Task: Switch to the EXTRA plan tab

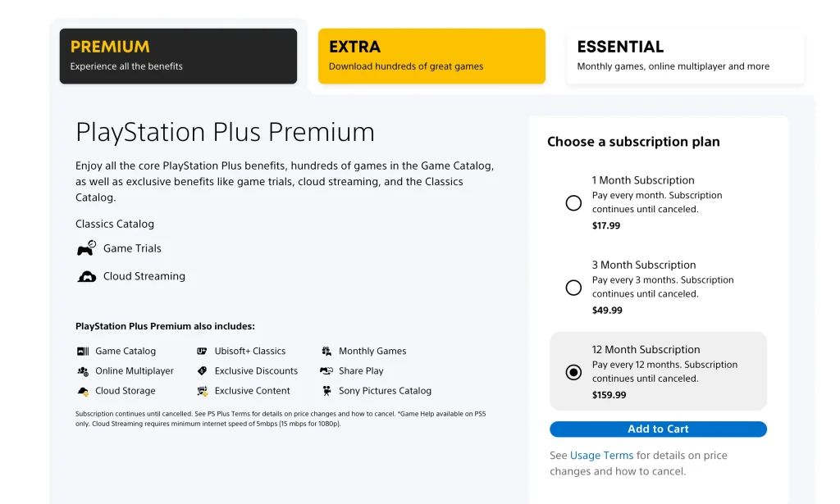Action: tap(431, 55)
